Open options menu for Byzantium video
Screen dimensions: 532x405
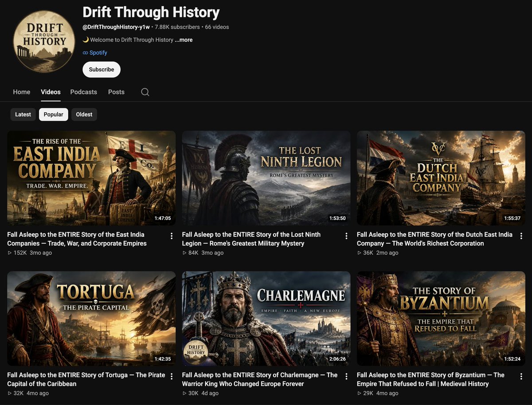521,377
